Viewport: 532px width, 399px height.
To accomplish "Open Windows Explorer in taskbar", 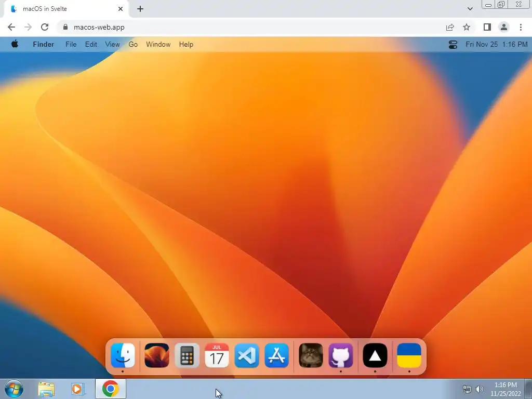I will point(46,389).
